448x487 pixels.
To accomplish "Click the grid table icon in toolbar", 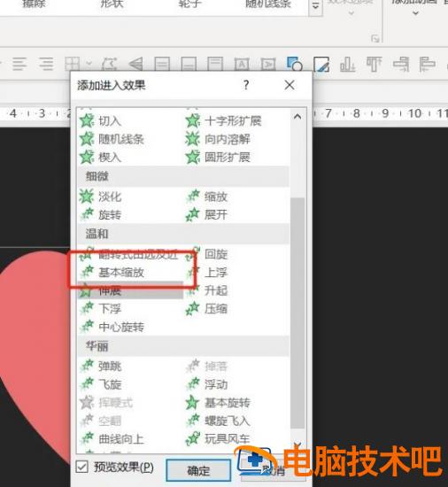I will tap(72, 64).
